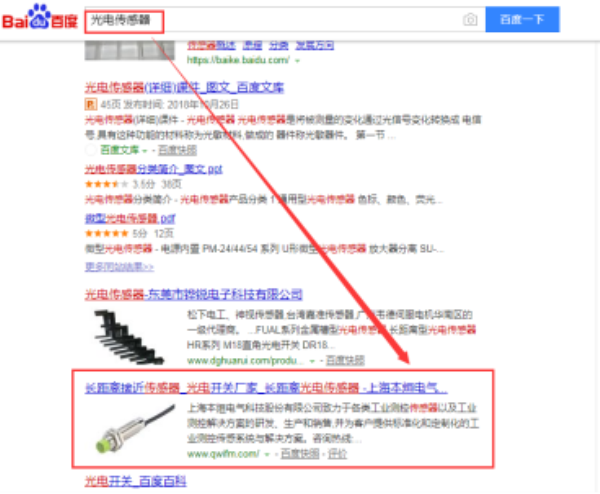Open 百度快照 beside 百度文库 source
Screen dimensions: 600x494
click(177, 150)
